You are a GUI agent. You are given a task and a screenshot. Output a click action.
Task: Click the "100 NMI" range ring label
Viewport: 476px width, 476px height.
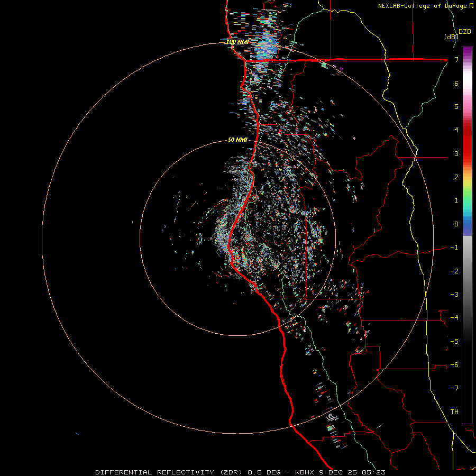[x=237, y=42]
